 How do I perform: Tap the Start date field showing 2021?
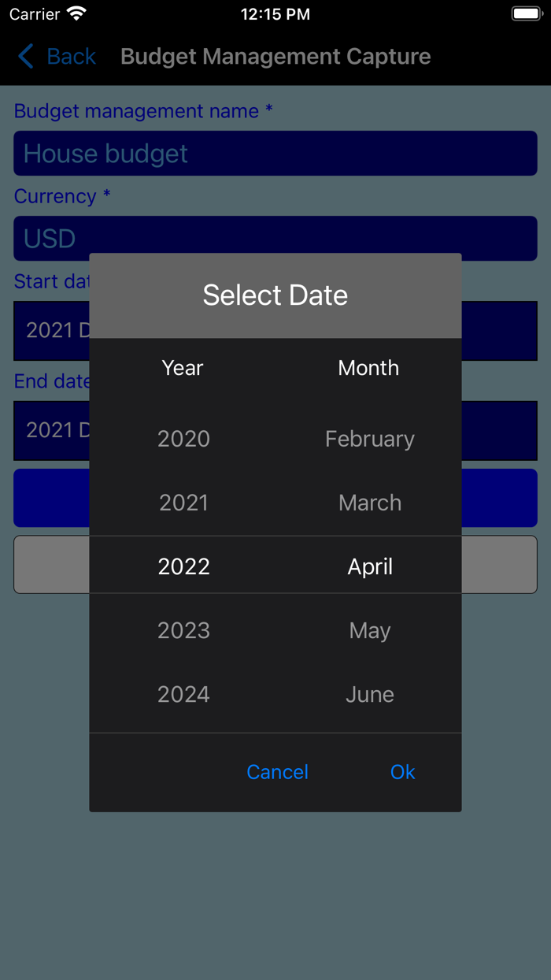pyautogui.click(x=50, y=331)
